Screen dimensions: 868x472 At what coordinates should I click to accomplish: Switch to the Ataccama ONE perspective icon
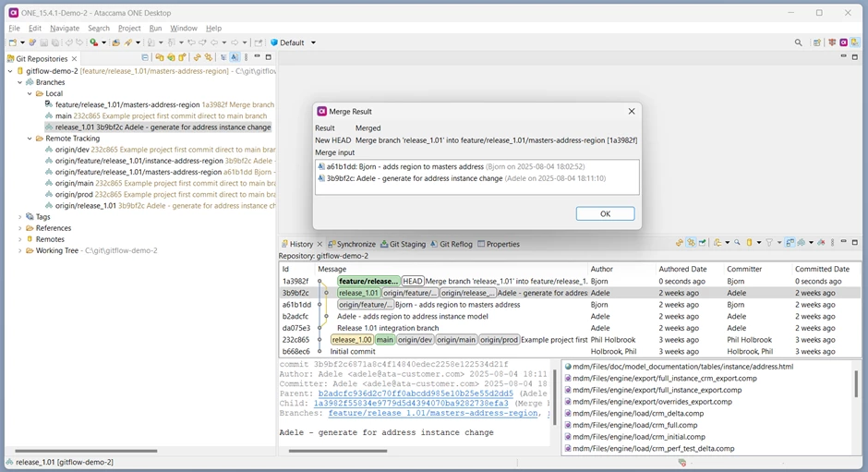tap(844, 42)
